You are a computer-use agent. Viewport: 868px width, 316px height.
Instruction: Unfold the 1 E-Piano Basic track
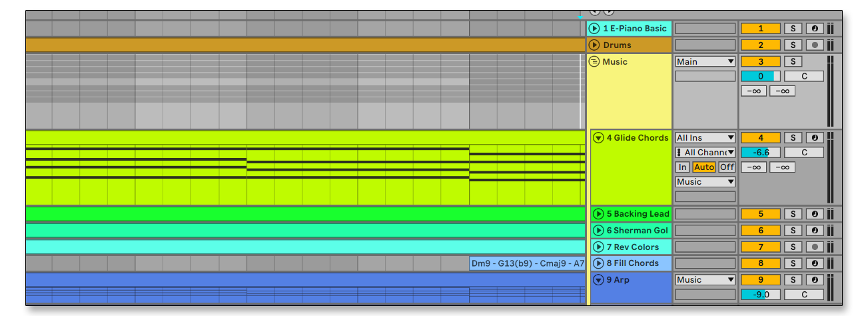point(594,29)
